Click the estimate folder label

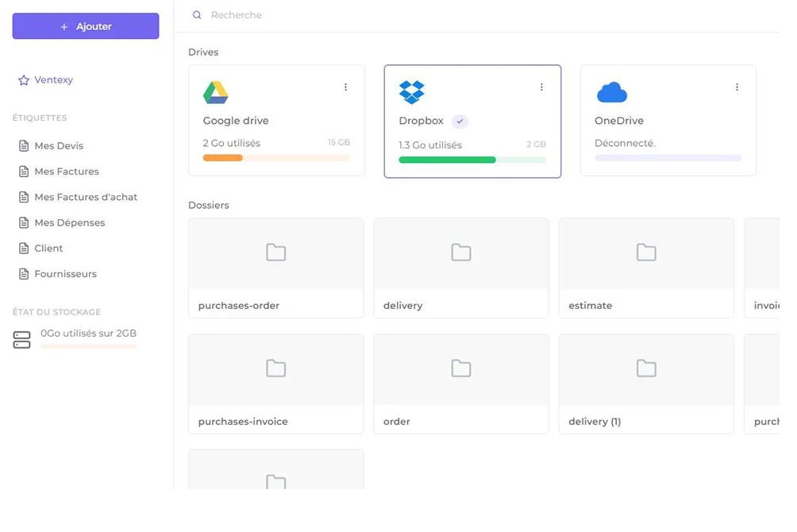pos(590,306)
